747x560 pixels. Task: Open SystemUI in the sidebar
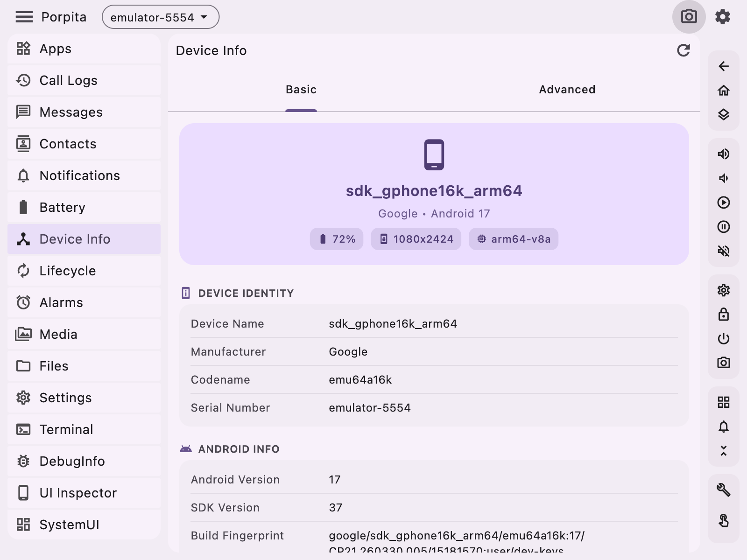[x=84, y=525]
